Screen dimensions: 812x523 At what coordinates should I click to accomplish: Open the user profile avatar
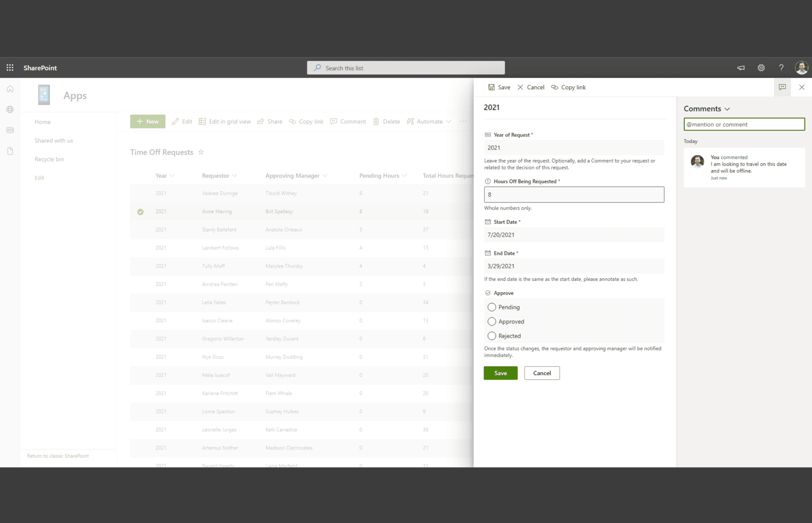[x=801, y=68]
